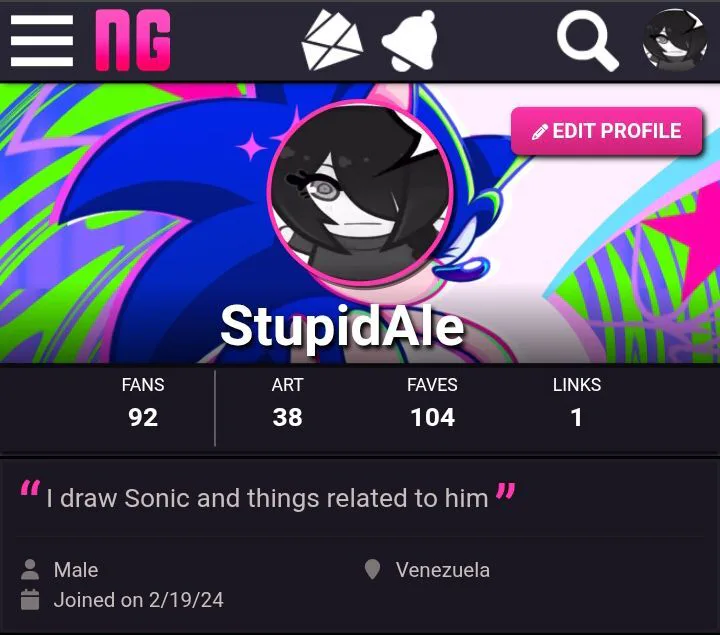Screen dimensions: 720x635
Task: Open the hamburger navigation menu
Action: click(42, 41)
